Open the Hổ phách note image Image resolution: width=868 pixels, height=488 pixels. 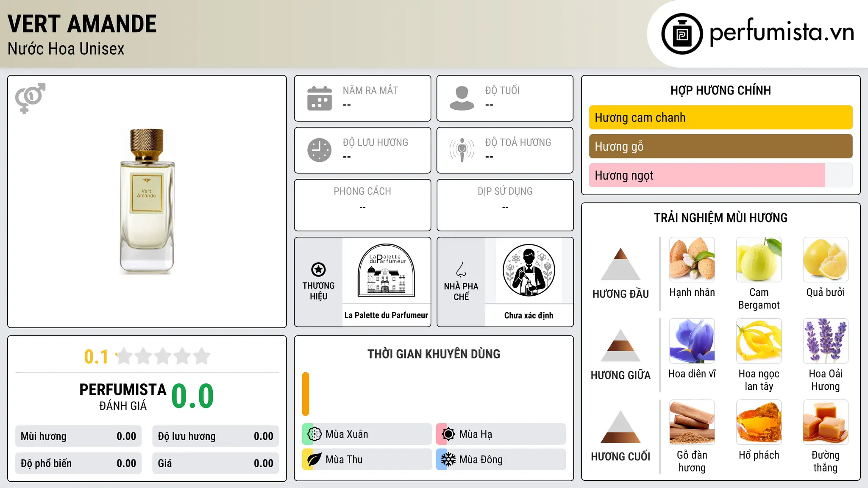click(x=759, y=422)
